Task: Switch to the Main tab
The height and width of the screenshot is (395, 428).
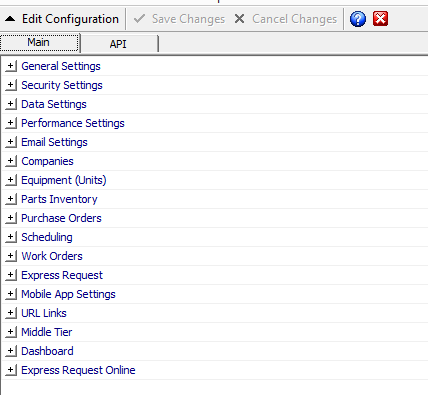Action: tap(40, 43)
